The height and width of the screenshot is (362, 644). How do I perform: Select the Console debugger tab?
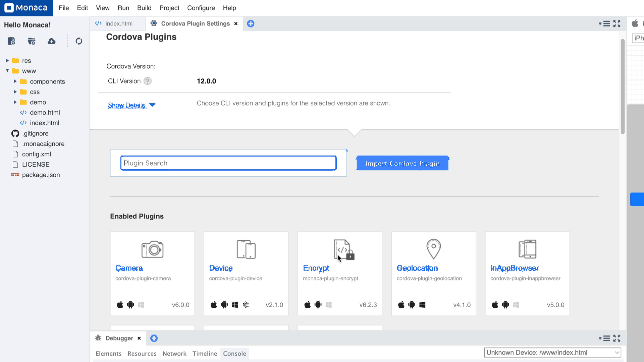coord(234,354)
